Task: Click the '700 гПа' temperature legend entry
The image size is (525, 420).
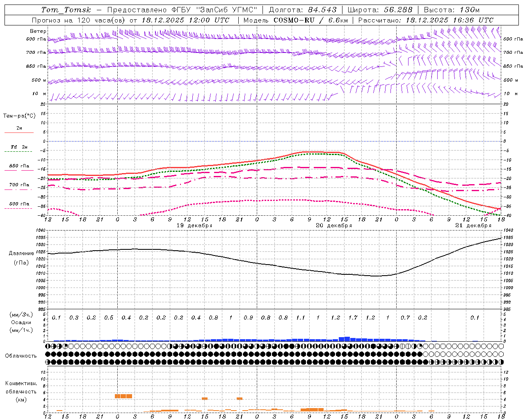Action: pyautogui.click(x=19, y=185)
